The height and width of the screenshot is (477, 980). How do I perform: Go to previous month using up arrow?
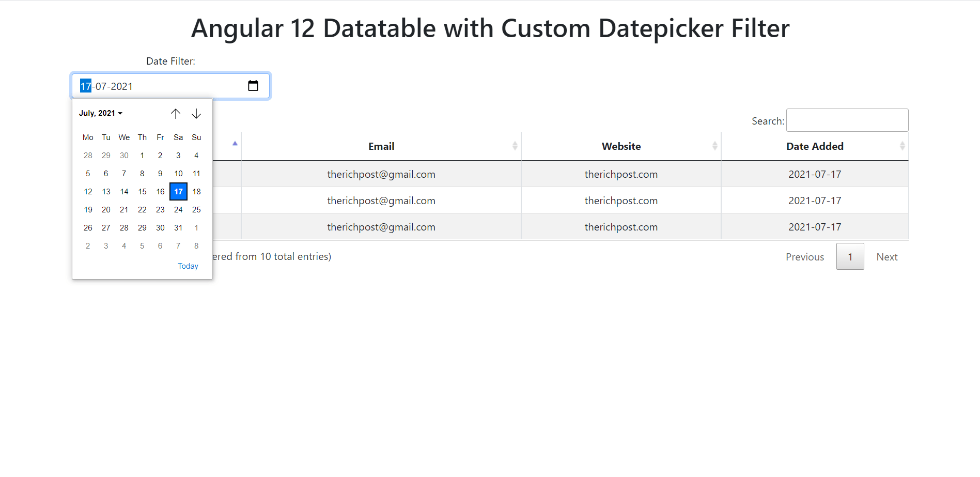coord(176,113)
